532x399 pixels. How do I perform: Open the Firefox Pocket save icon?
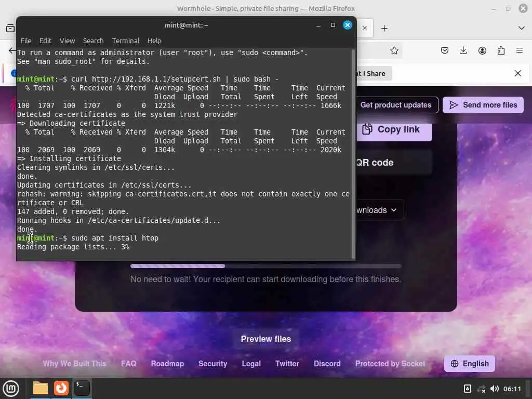[445, 50]
